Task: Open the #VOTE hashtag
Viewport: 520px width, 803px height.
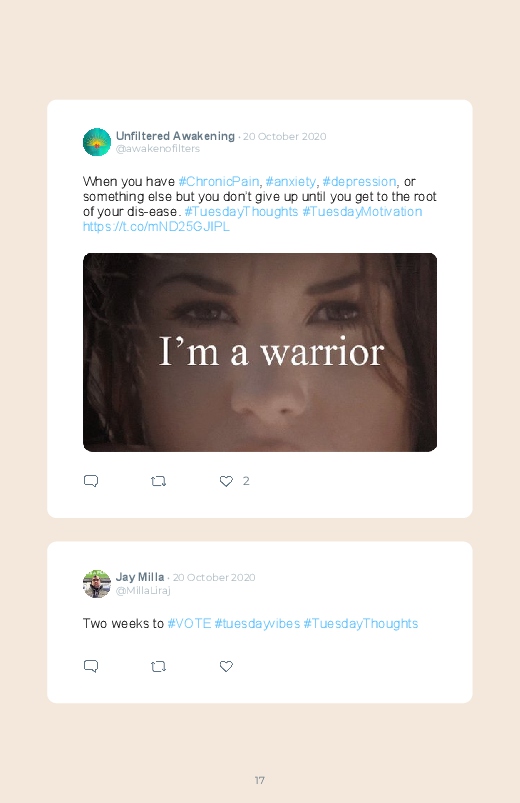Action: (189, 623)
